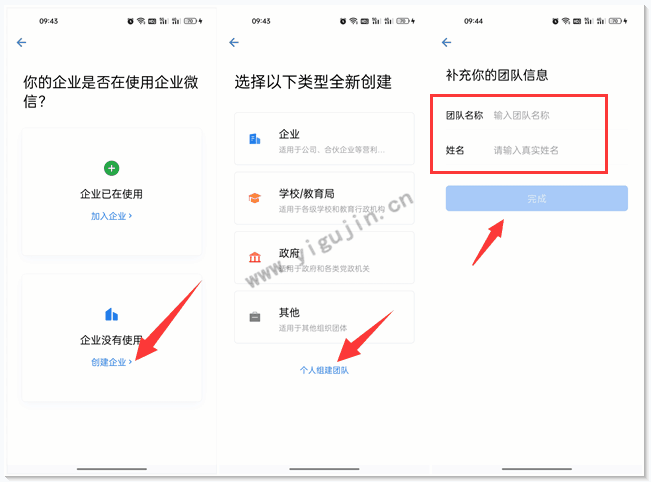Tap the 适用于其他组织团体 description
This screenshot has width=651, height=482.
click(x=313, y=328)
